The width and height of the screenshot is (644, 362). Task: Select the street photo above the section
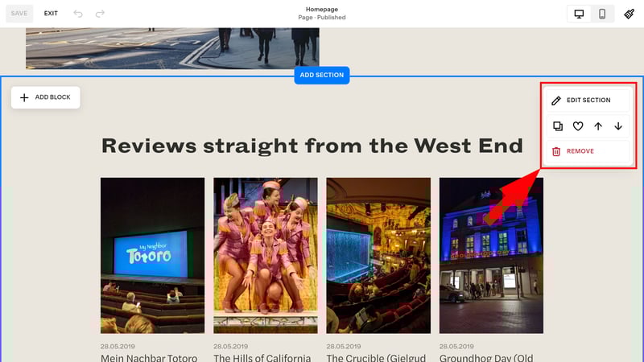172,48
